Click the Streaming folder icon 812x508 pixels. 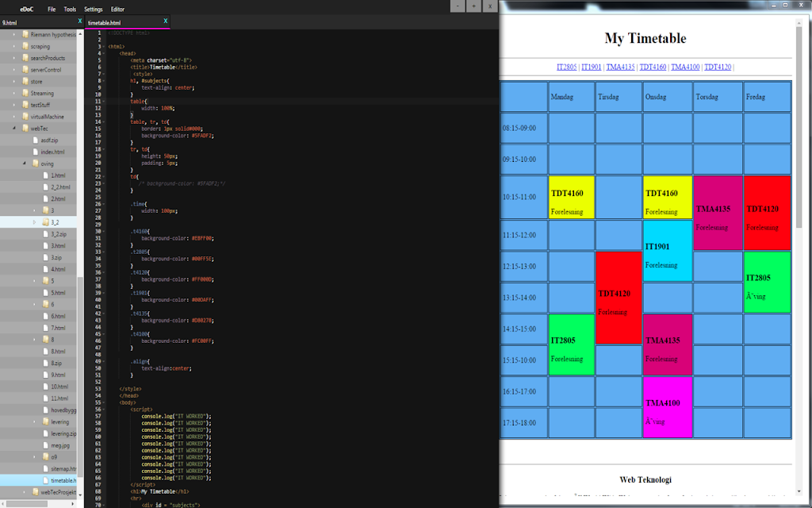point(25,94)
